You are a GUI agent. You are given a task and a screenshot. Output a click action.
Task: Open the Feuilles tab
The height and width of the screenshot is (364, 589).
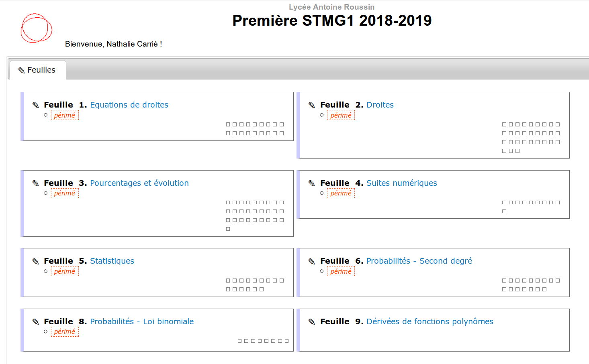click(x=38, y=70)
